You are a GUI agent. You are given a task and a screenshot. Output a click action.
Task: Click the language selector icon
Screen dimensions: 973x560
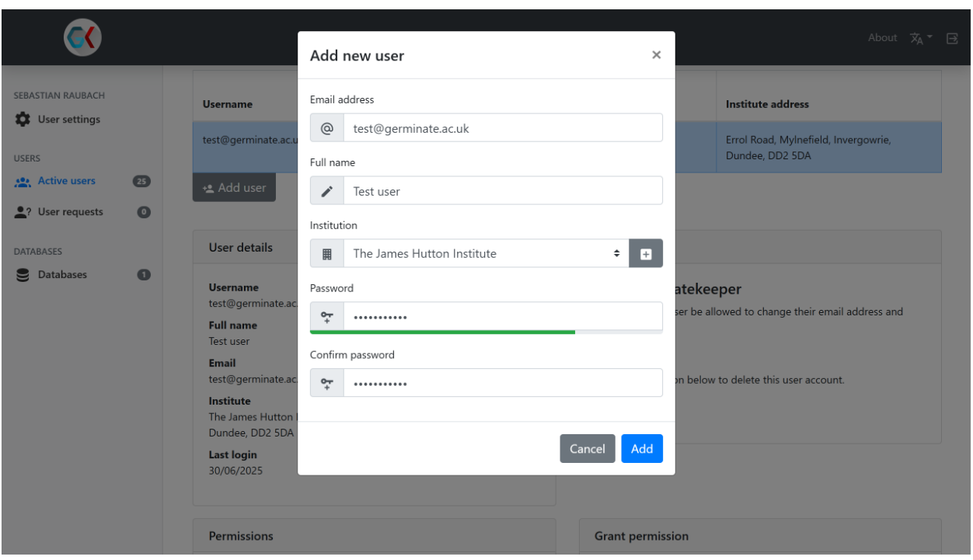[x=917, y=38]
